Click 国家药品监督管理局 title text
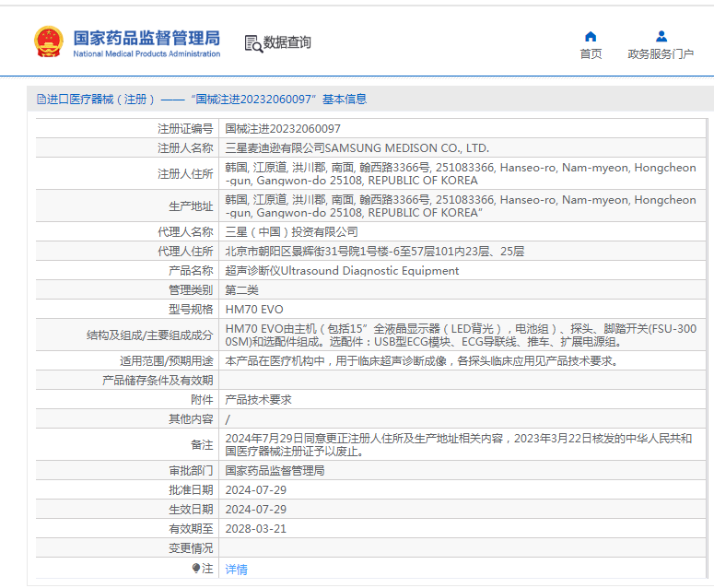Viewport: 714px width, 588px height. [146, 38]
